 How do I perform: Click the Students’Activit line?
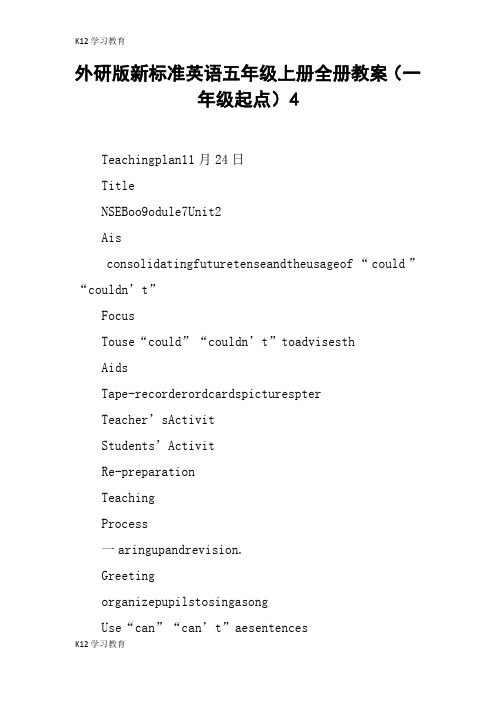pos(158,446)
